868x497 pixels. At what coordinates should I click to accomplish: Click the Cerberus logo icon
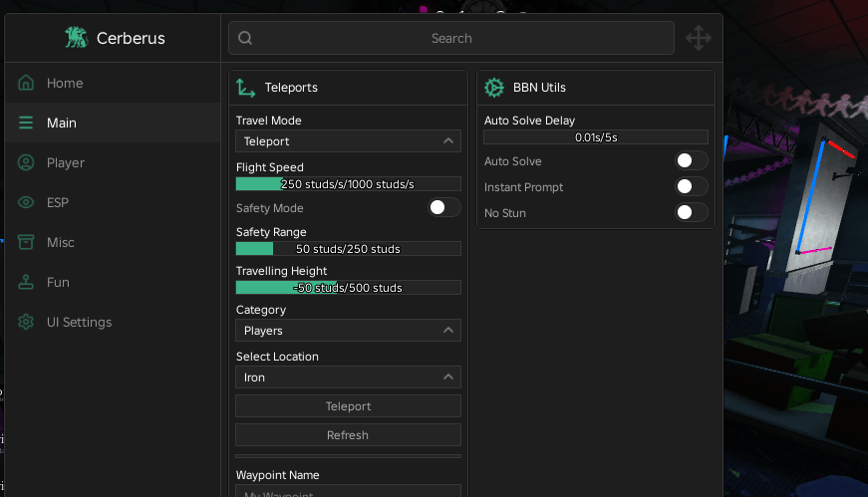coord(77,38)
